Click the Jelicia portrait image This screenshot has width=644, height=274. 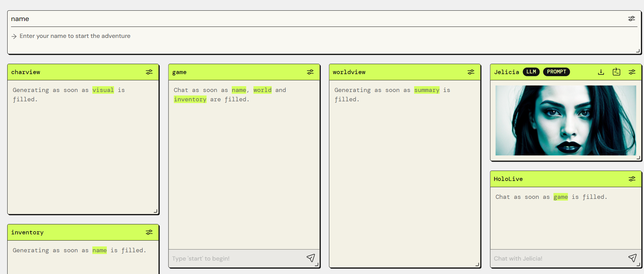(566, 120)
